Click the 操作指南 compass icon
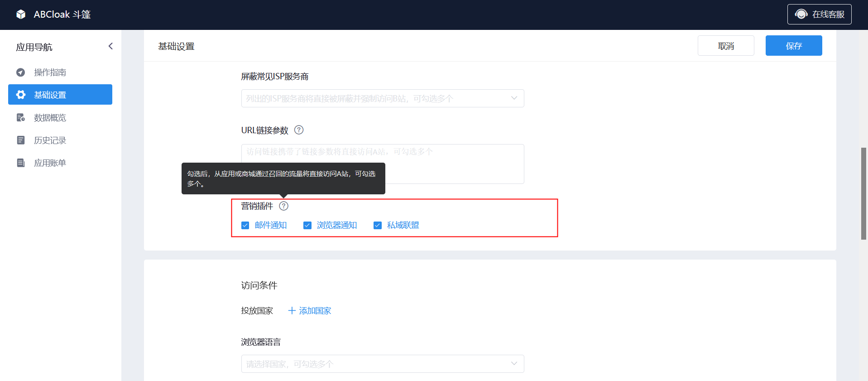The width and height of the screenshot is (868, 381). click(21, 72)
